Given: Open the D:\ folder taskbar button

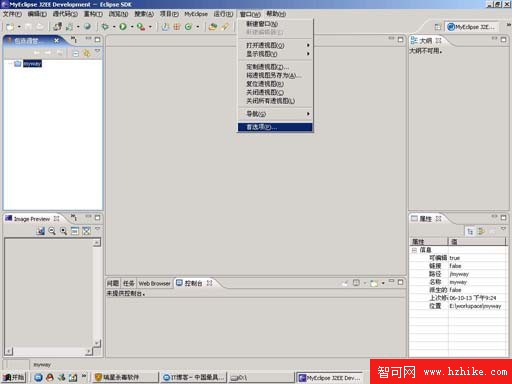Looking at the screenshot, I should pos(261,377).
